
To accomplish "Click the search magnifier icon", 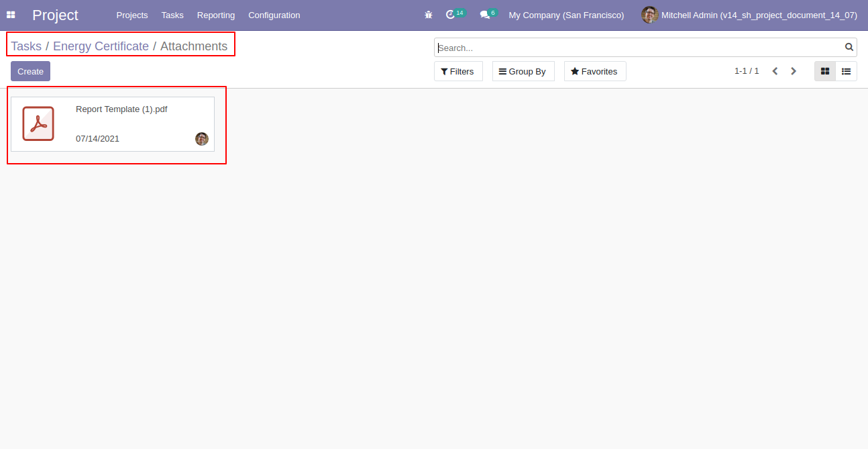I will [849, 47].
